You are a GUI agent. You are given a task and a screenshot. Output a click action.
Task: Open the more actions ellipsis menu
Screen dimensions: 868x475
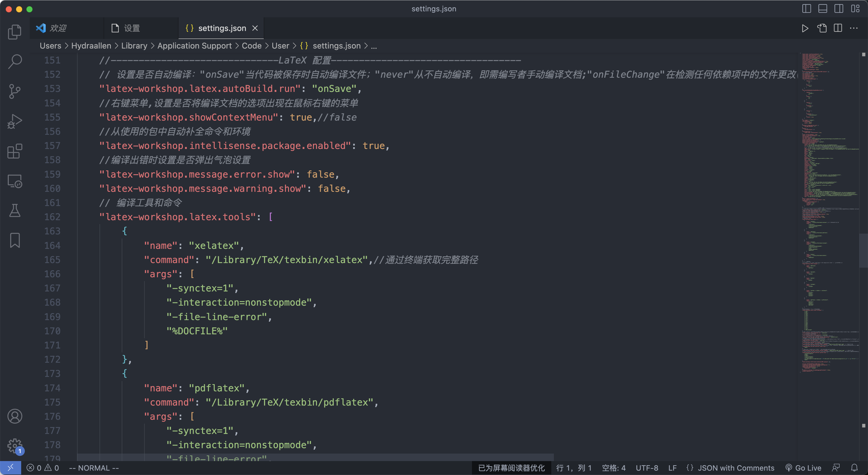[854, 28]
